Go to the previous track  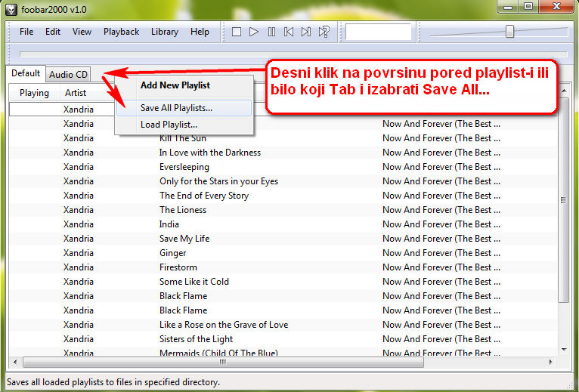[289, 32]
